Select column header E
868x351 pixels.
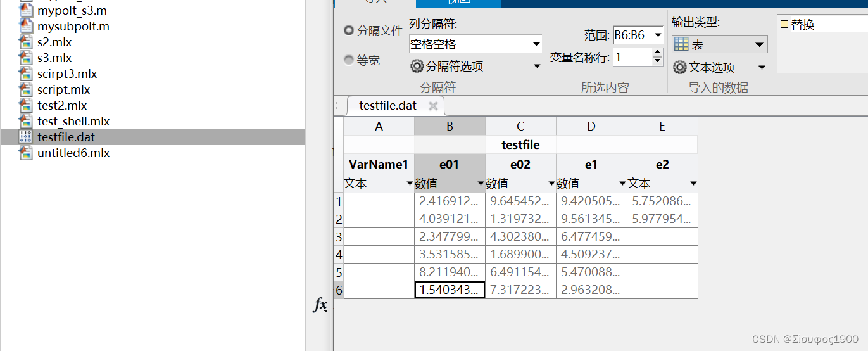[x=662, y=126]
